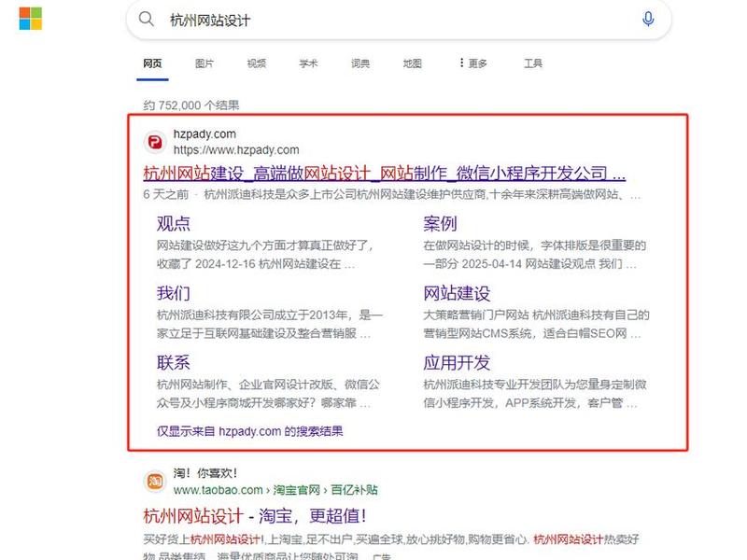Select the 网页 tab
This screenshot has height=560, width=747.
(x=152, y=63)
